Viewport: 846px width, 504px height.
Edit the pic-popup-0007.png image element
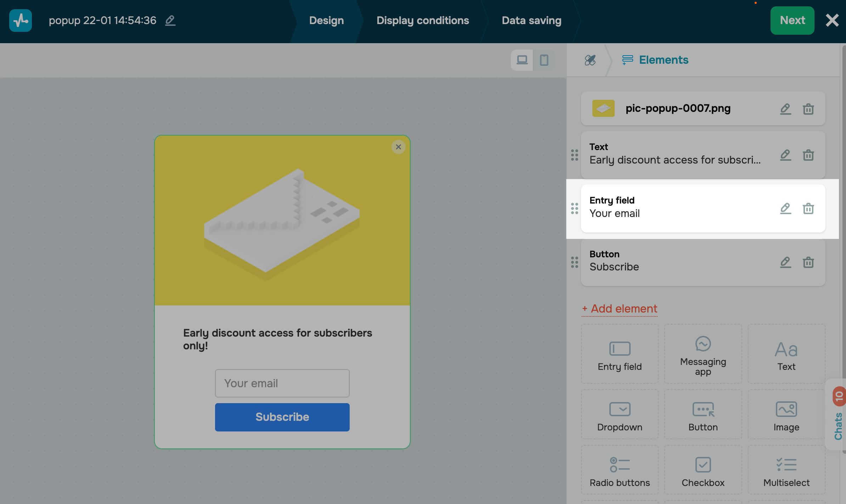(x=785, y=109)
